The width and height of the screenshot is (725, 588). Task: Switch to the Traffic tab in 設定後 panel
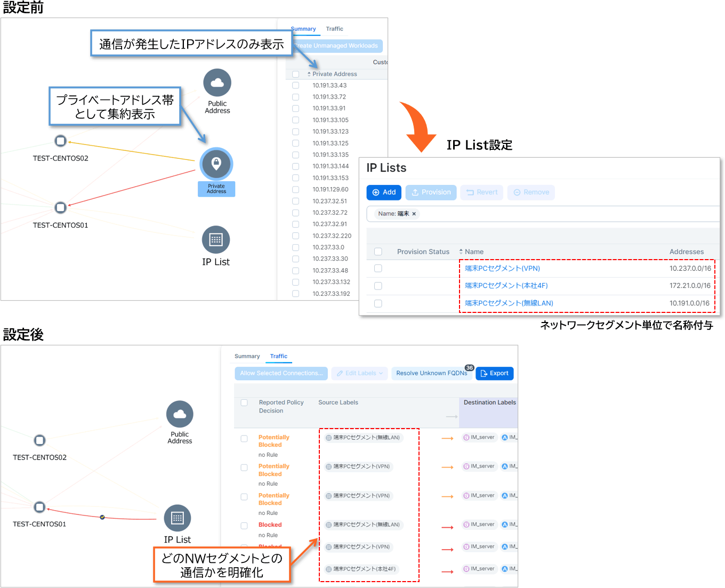point(278,356)
